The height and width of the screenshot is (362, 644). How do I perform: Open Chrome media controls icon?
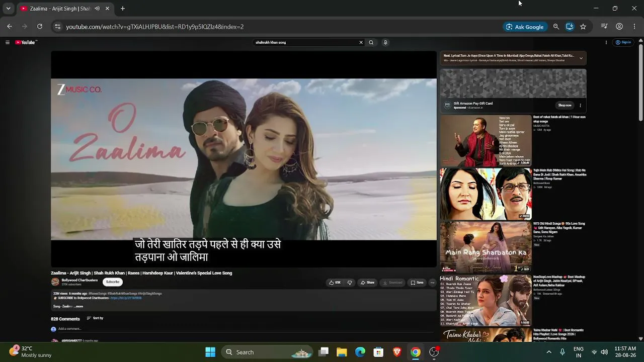click(605, 27)
